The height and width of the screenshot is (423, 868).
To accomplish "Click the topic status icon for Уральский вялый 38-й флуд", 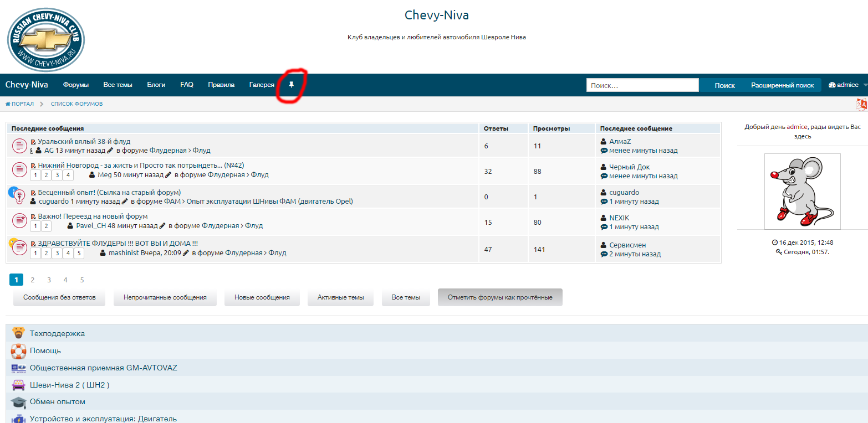I will coord(19,146).
